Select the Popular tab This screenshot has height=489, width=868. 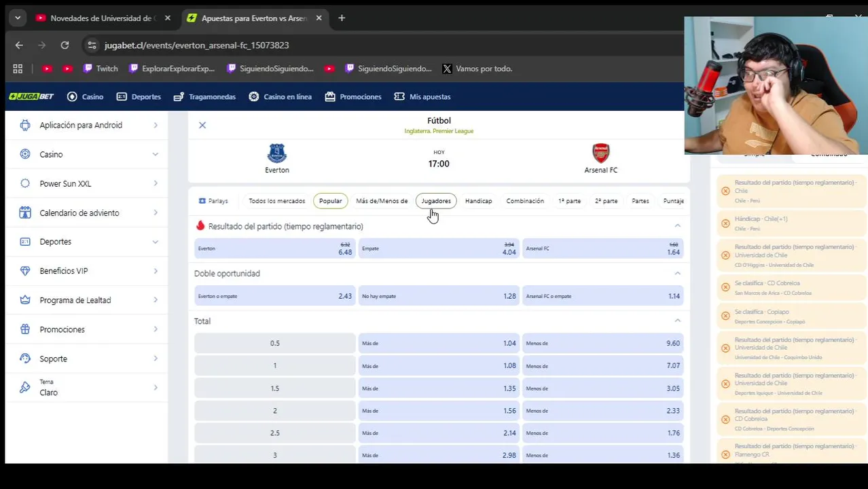pyautogui.click(x=331, y=201)
